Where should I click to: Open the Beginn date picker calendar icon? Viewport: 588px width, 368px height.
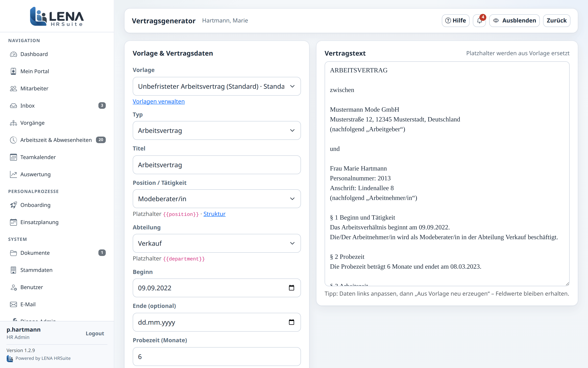pyautogui.click(x=291, y=288)
